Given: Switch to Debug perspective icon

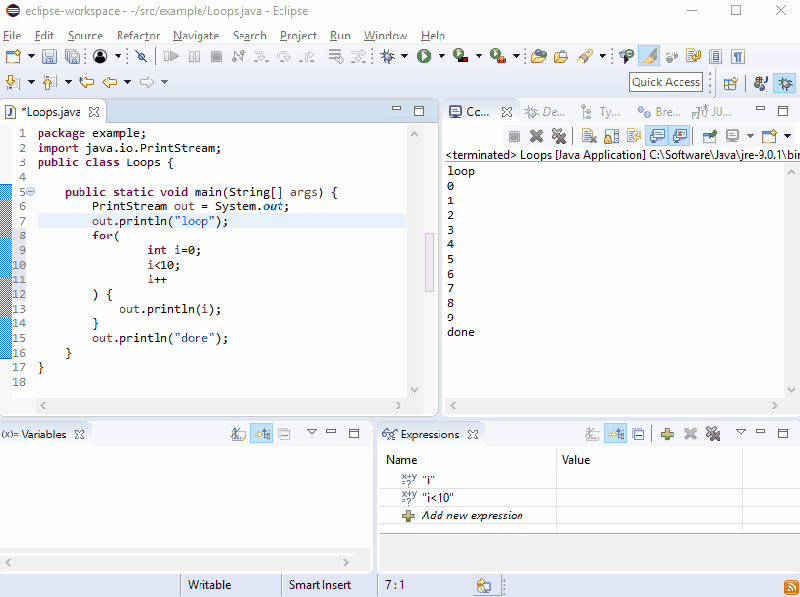Looking at the screenshot, I should pos(785,83).
